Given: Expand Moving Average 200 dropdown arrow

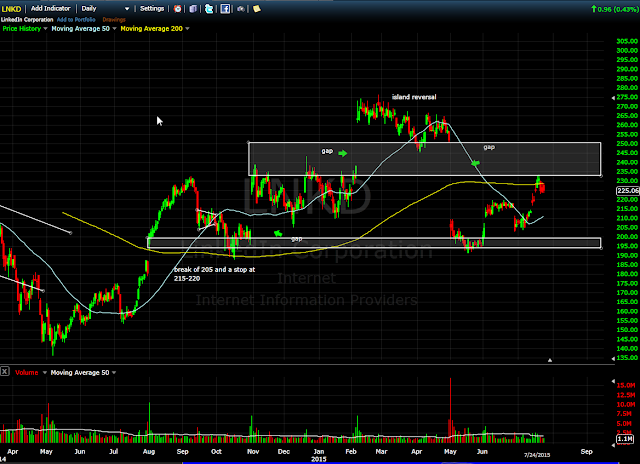Looking at the screenshot, I should click(x=187, y=29).
